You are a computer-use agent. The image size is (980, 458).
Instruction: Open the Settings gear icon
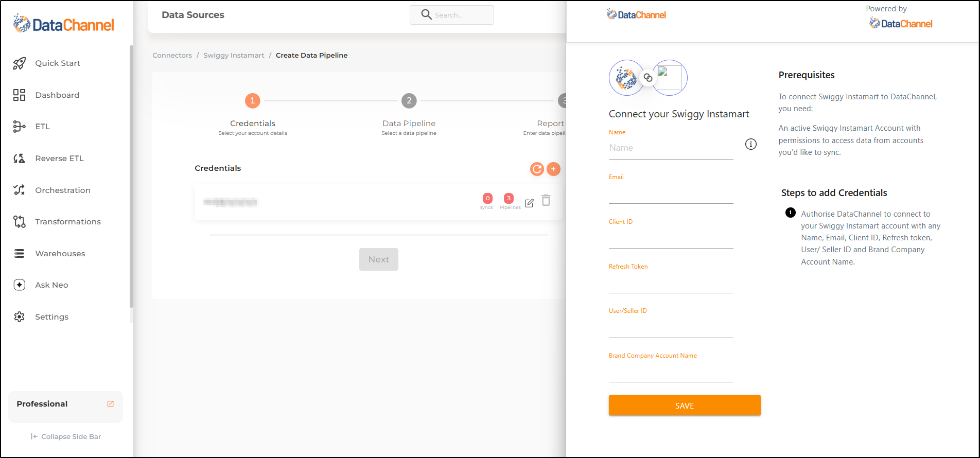tap(19, 317)
